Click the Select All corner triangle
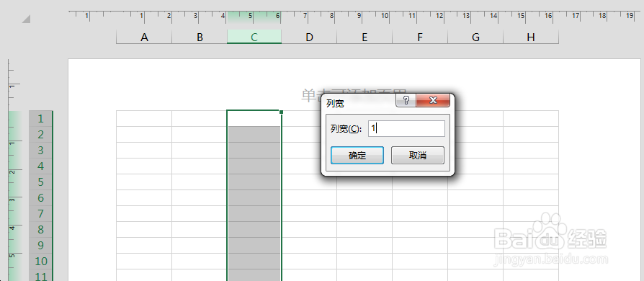644x281 pixels. click(x=26, y=19)
